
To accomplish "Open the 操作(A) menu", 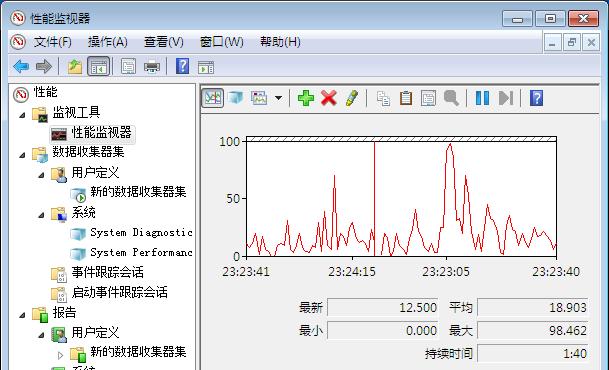I will click(x=108, y=42).
